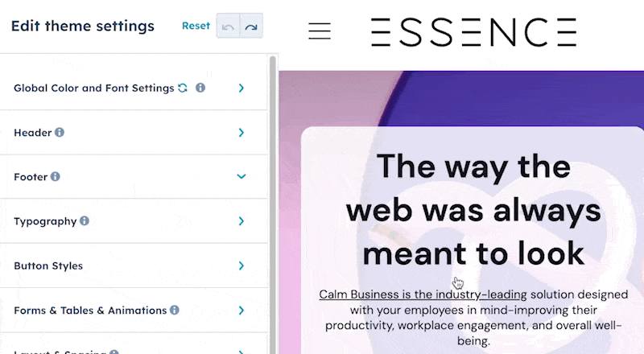Image resolution: width=644 pixels, height=354 pixels.
Task: Click the ESSENCE logo
Action: click(474, 32)
